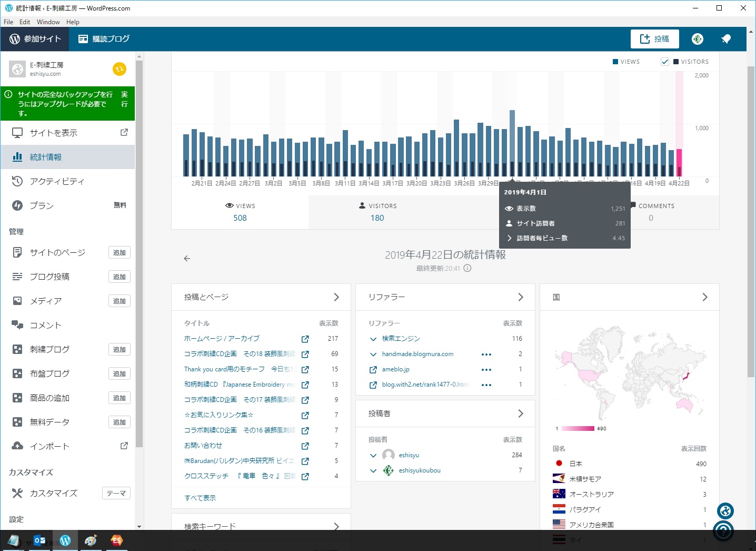The image size is (756, 551).
Task: Expand eshisyu author row
Action: click(373, 456)
